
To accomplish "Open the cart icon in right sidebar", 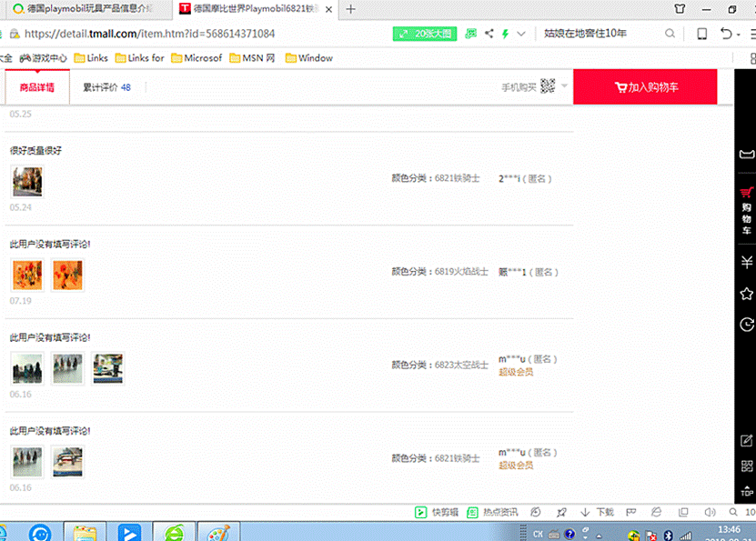I will tap(746, 206).
